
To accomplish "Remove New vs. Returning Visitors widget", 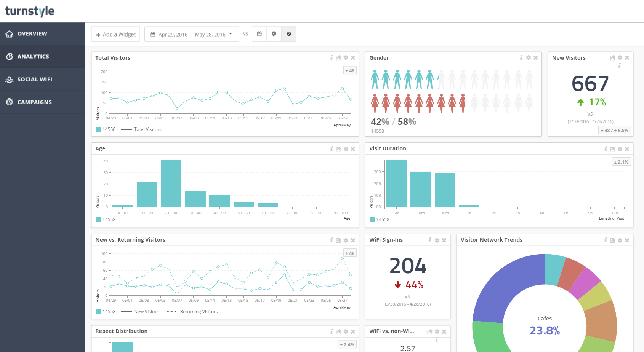I will 353,241.
